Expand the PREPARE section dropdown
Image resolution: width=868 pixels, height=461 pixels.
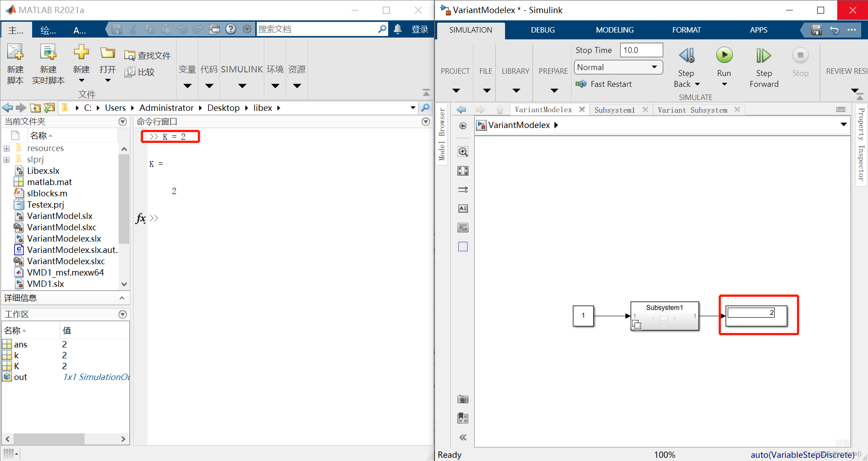pos(554,90)
